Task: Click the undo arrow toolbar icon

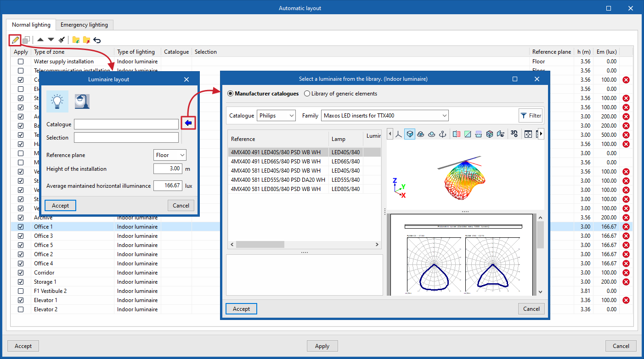Action: coord(97,40)
